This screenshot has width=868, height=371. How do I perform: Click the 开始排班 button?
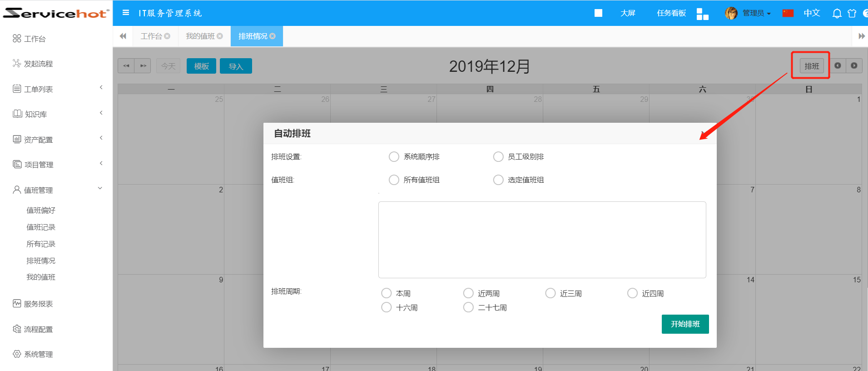(685, 324)
